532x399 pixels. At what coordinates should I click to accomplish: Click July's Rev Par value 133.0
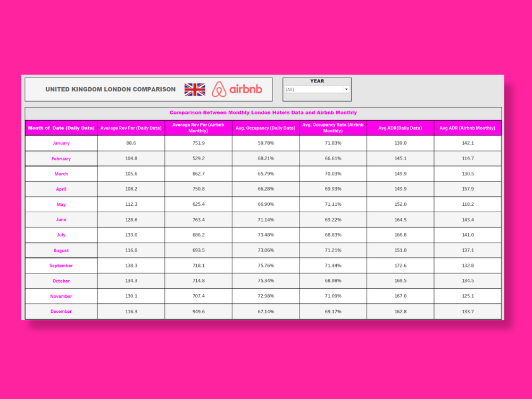(x=131, y=235)
